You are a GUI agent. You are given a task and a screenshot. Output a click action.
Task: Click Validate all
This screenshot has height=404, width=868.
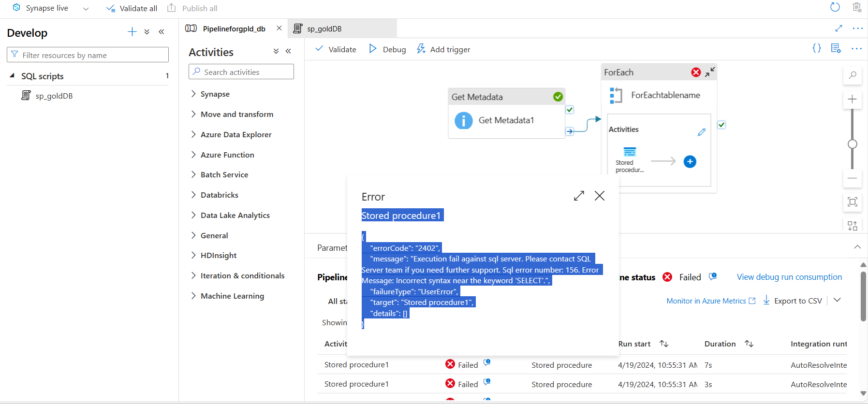pos(132,8)
